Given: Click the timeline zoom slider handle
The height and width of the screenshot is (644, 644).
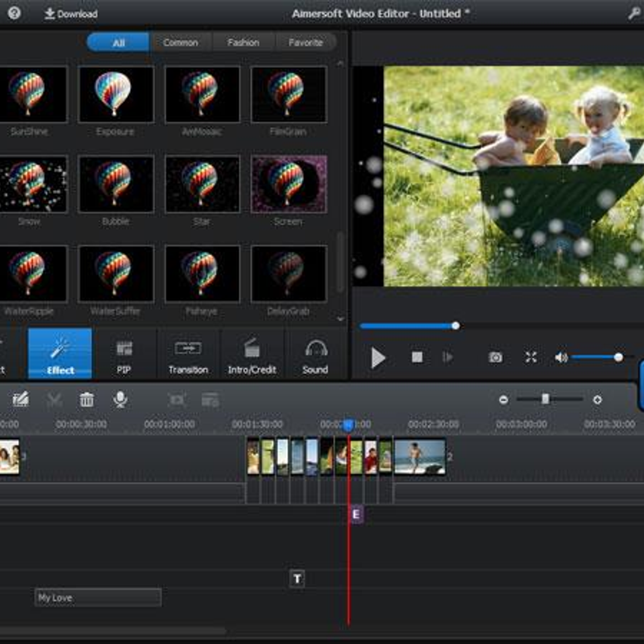Looking at the screenshot, I should [545, 399].
